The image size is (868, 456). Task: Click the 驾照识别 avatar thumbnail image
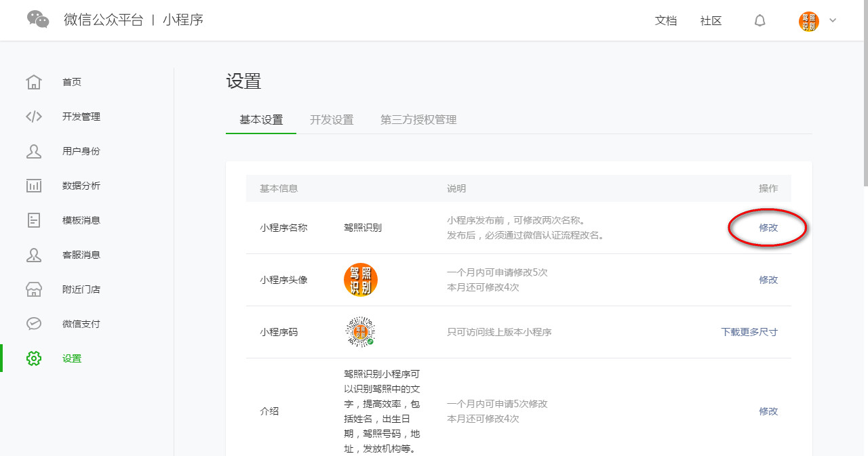pyautogui.click(x=361, y=280)
